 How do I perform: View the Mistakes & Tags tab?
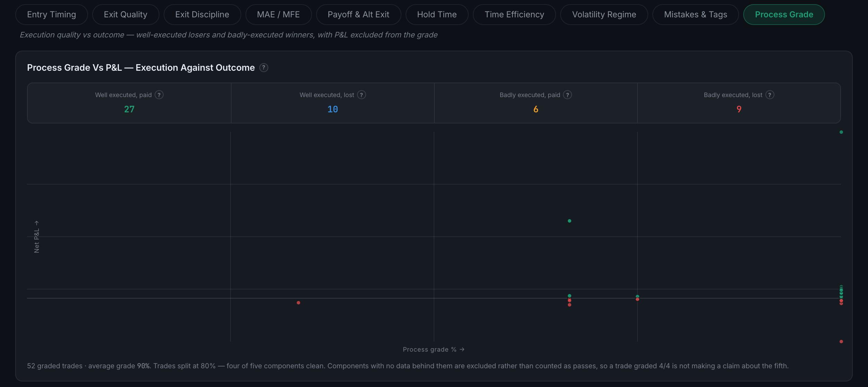(696, 15)
